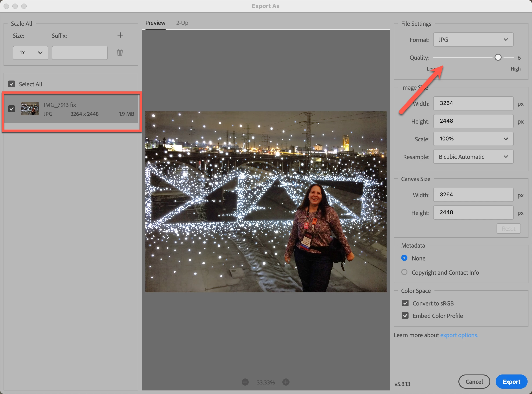Select the None metadata option
The width and height of the screenshot is (532, 394).
pyautogui.click(x=404, y=258)
